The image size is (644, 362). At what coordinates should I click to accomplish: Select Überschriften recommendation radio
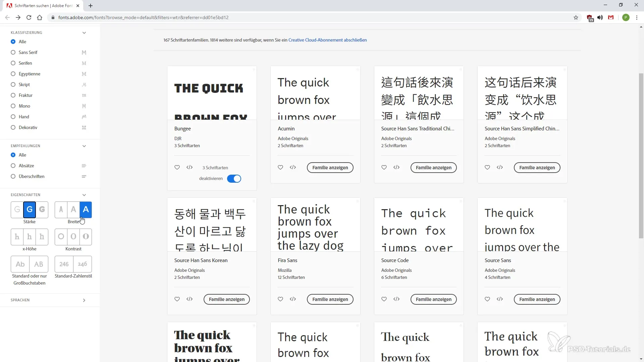pos(13,176)
